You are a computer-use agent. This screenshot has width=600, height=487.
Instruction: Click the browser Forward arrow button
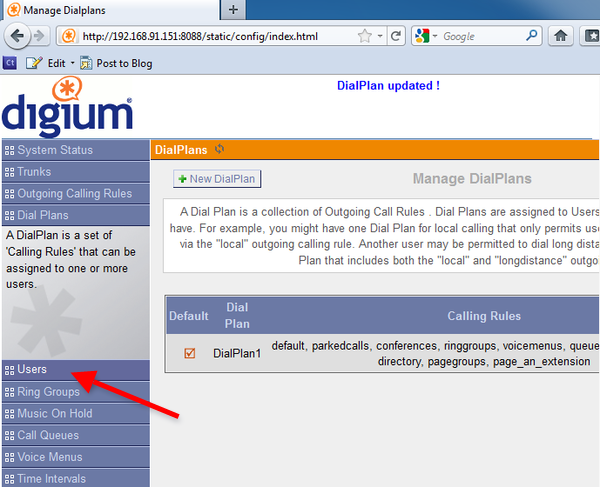(39, 36)
